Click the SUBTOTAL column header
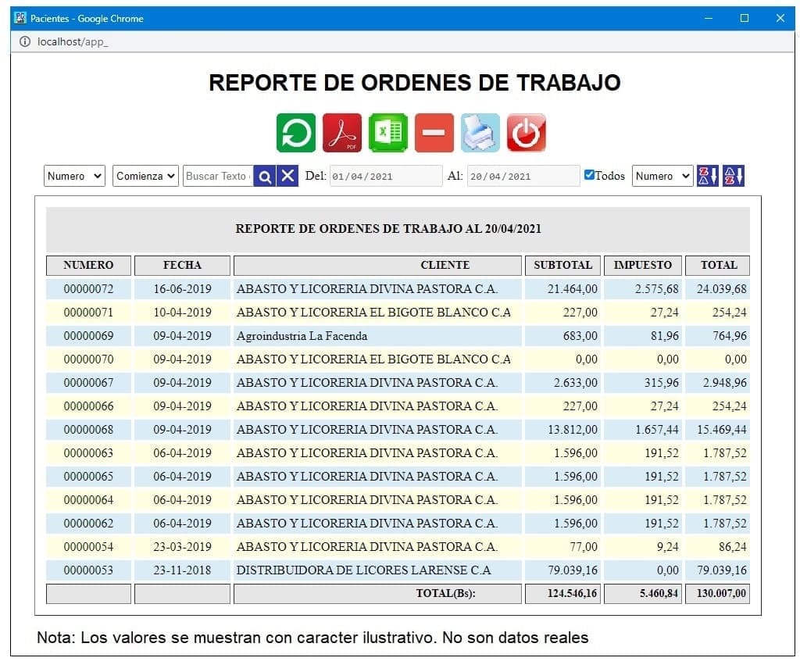800x672 pixels. (x=562, y=266)
